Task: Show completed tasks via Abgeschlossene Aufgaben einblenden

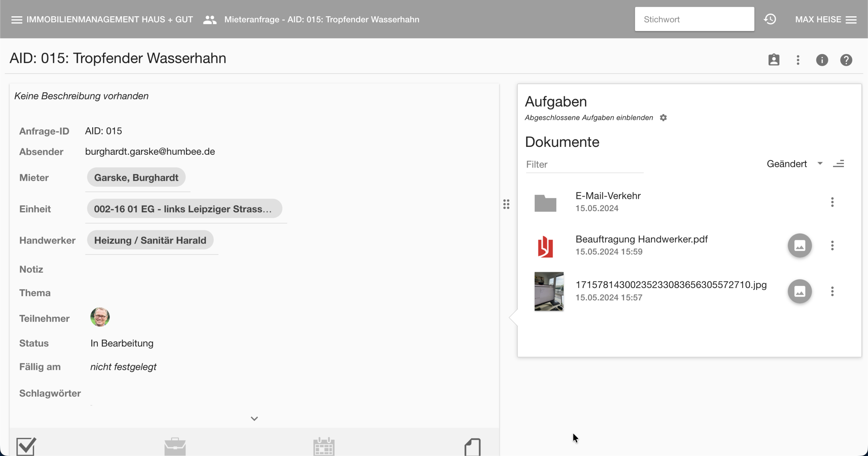Action: point(589,118)
